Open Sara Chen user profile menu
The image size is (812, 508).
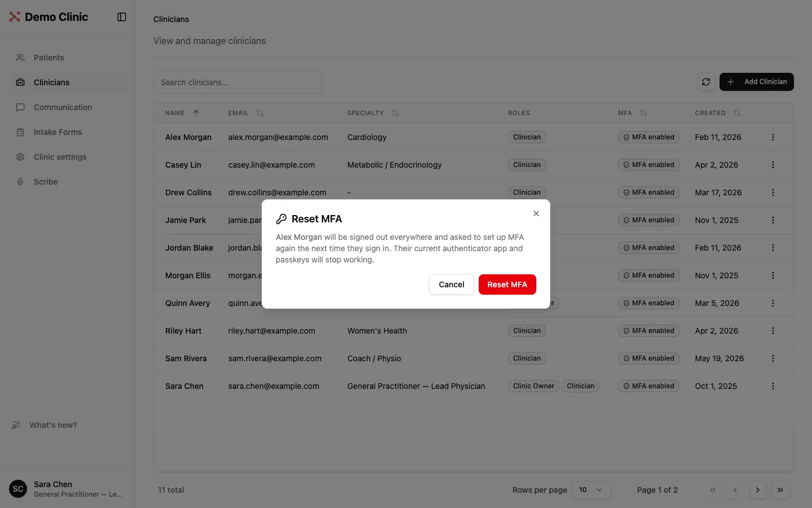pyautogui.click(x=68, y=489)
